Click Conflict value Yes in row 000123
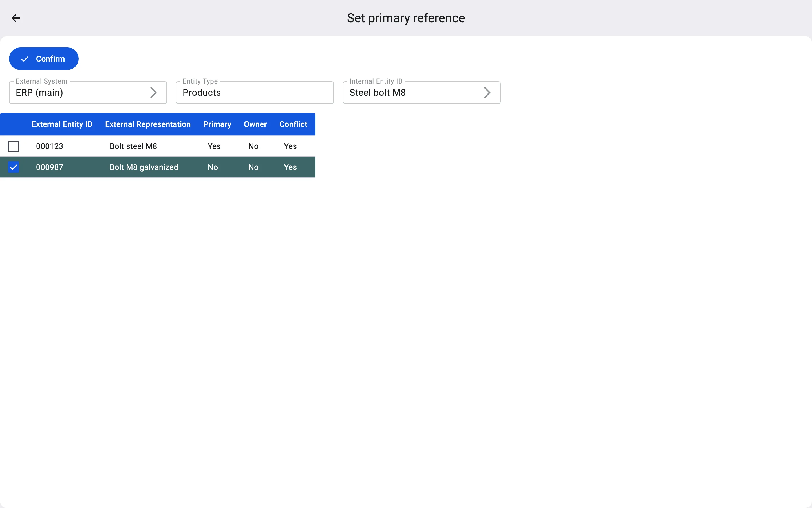Screen dimensions: 812x508 click(290, 146)
